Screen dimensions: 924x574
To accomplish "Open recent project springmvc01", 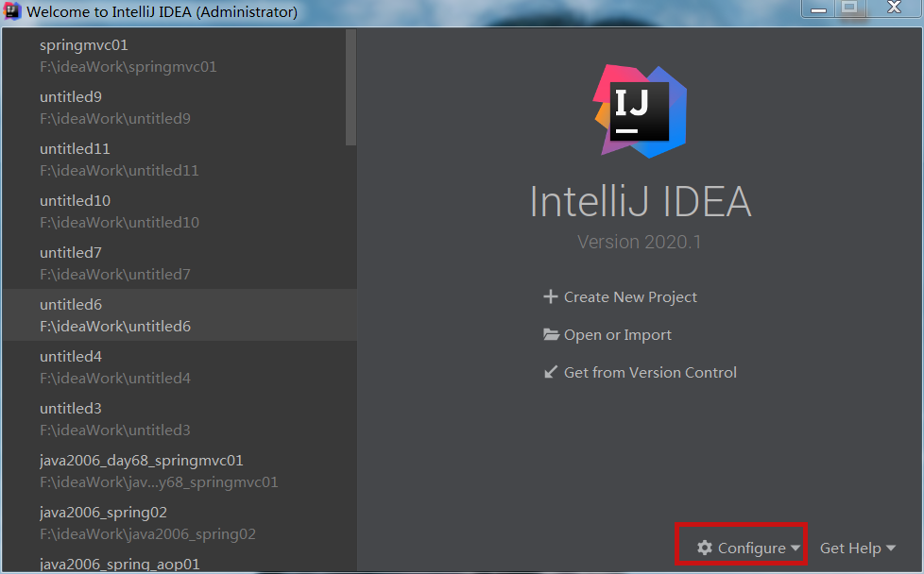I will coord(180,56).
